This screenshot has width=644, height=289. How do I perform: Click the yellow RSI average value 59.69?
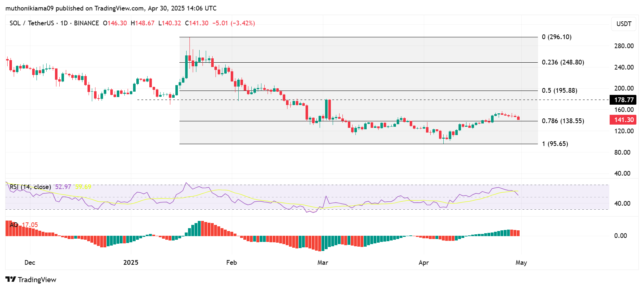83,187
